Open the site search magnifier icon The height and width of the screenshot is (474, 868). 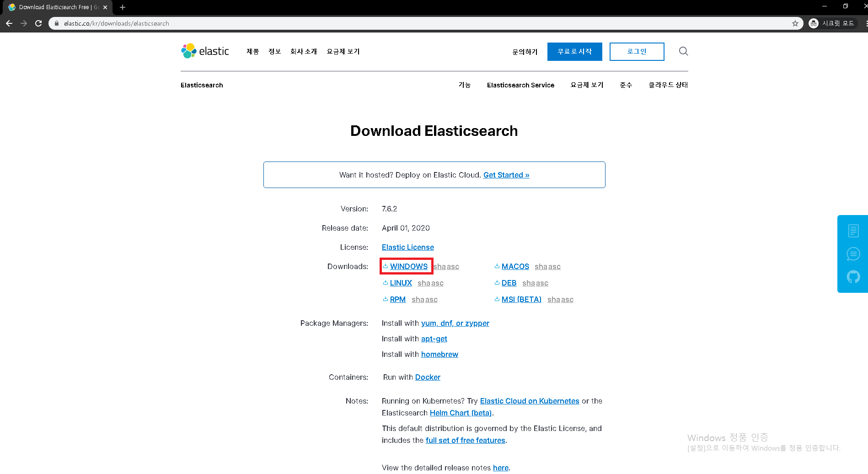click(x=683, y=51)
